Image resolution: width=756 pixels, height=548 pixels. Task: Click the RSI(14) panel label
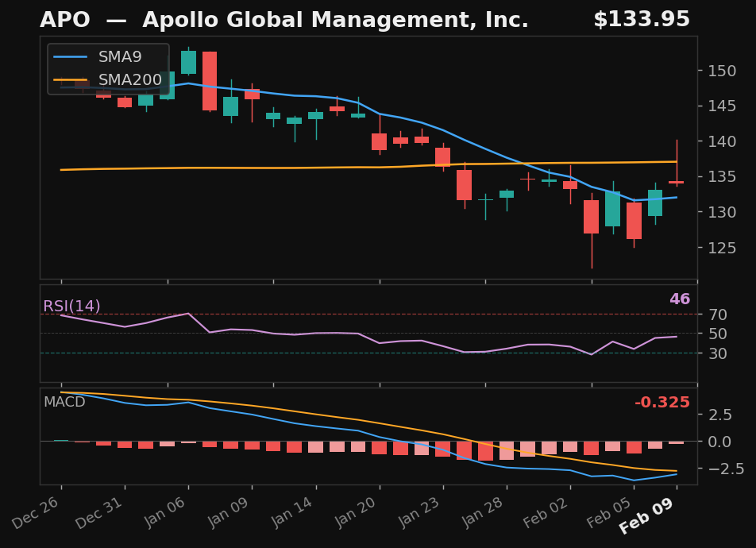click(x=71, y=307)
